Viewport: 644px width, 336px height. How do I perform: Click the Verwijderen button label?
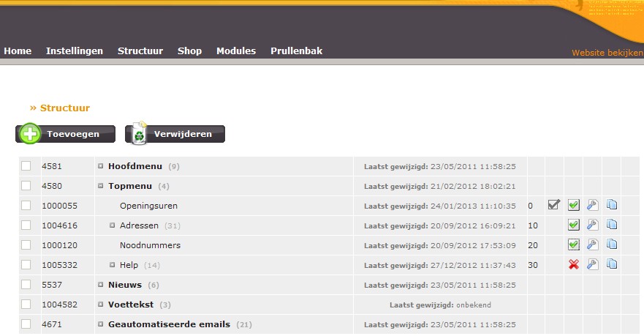[x=183, y=134]
